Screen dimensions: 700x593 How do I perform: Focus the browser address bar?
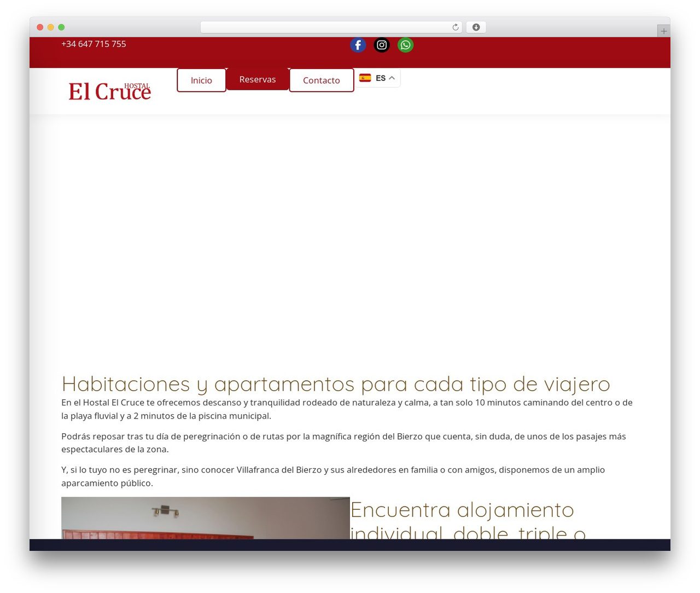[x=331, y=27]
